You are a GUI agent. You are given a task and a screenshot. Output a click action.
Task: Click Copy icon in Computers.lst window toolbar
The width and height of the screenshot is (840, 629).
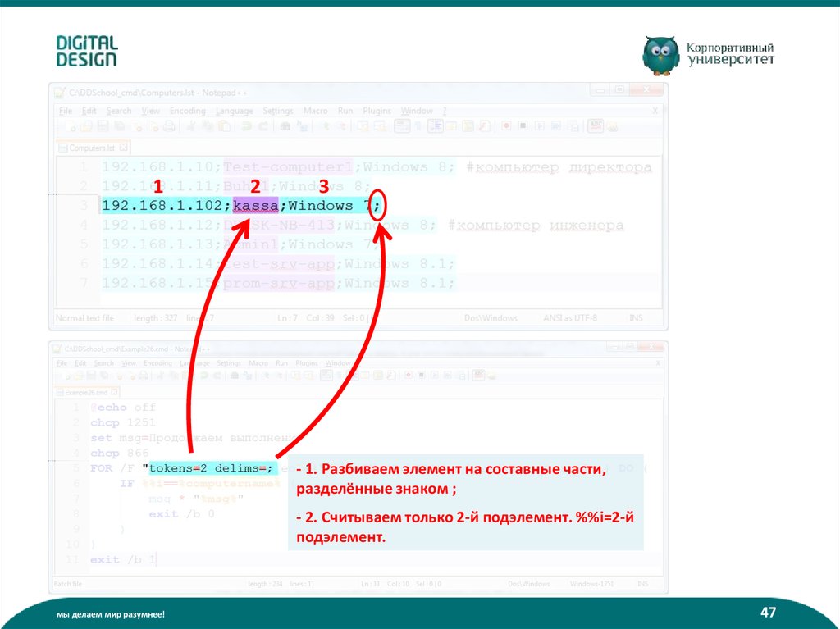click(206, 126)
